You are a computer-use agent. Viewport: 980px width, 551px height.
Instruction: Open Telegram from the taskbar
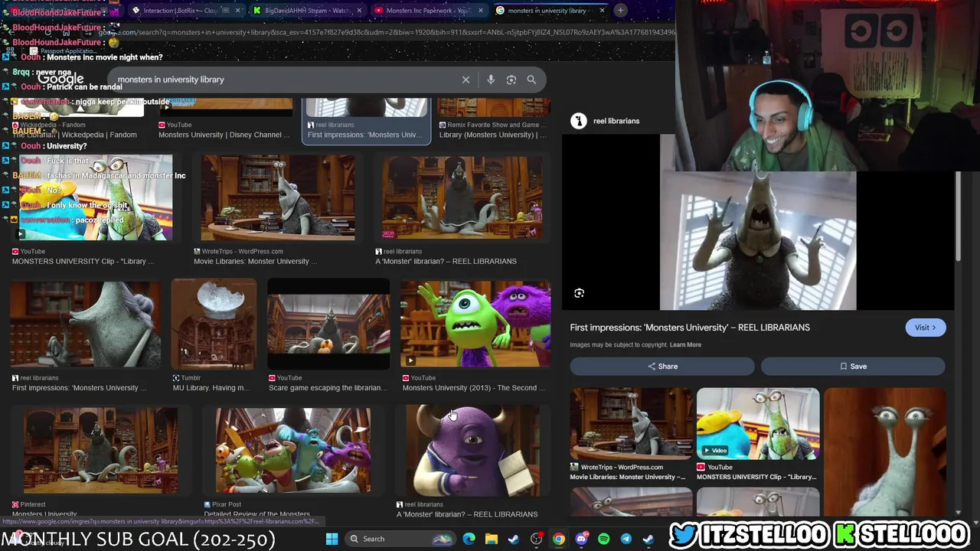(626, 539)
